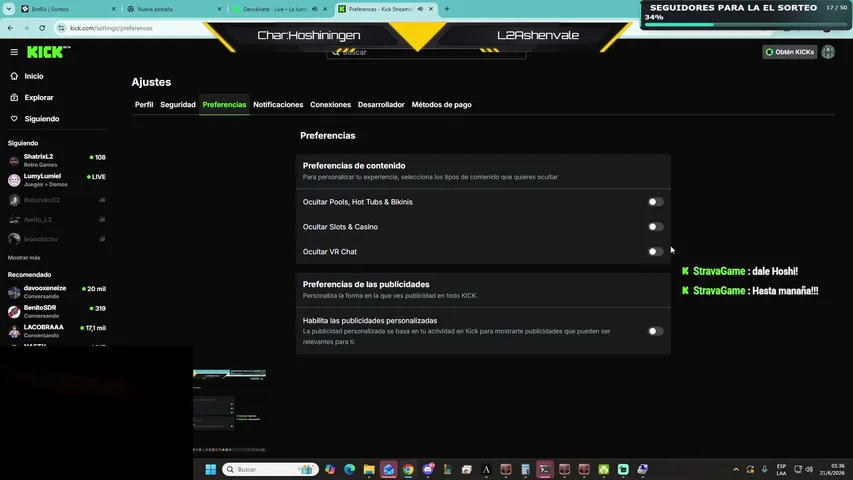This screenshot has height=480, width=853.
Task: Click davooxeneize channel avatar
Action: tap(14, 292)
